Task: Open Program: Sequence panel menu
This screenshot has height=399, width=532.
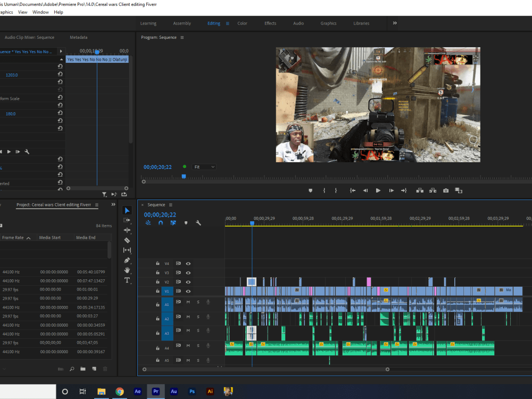Action: (x=182, y=37)
